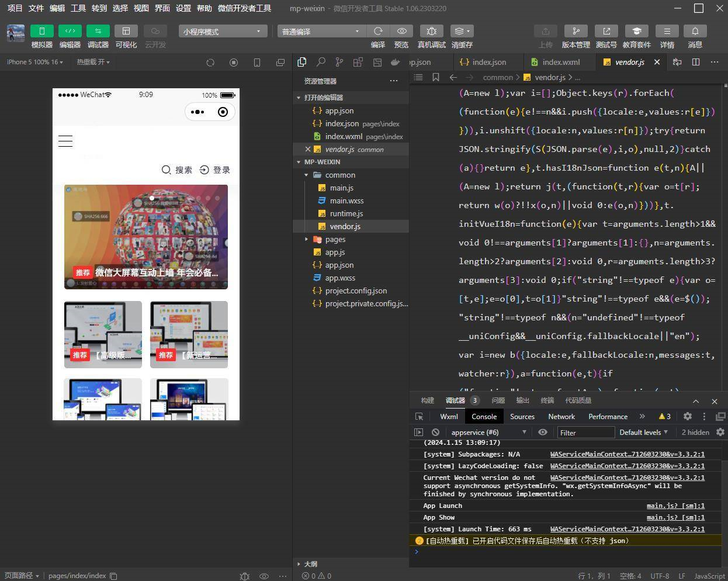This screenshot has width=728, height=581.
Task: Tap the hamburger menu in simulator
Action: coord(65,141)
